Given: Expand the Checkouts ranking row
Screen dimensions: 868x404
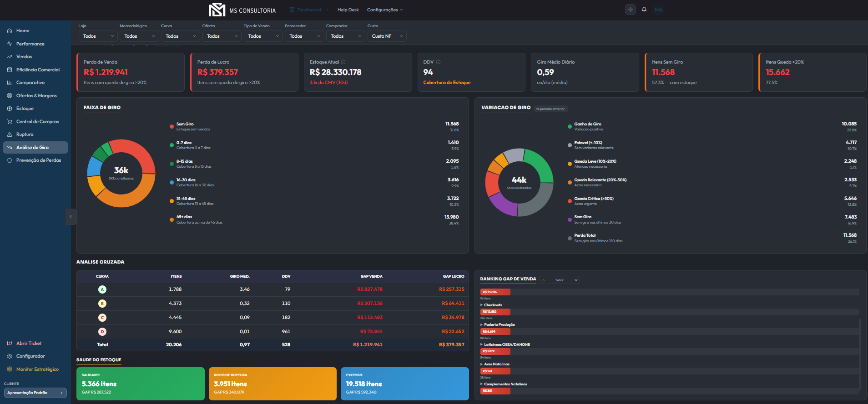Looking at the screenshot, I should point(491,305).
